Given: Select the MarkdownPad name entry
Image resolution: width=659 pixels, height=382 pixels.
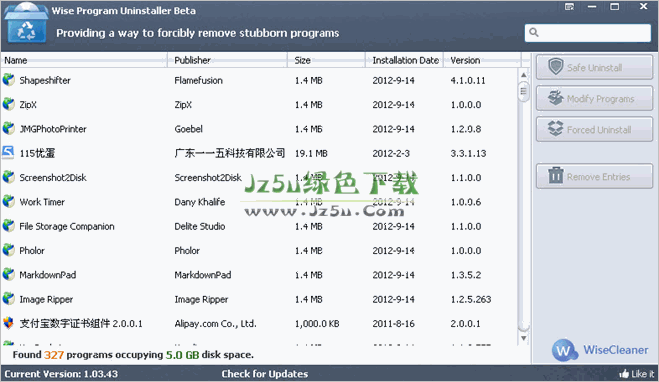Looking at the screenshot, I should tap(48, 275).
